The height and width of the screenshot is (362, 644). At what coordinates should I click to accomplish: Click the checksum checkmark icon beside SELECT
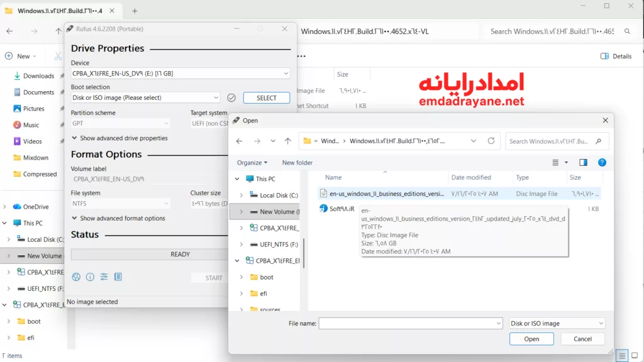point(231,98)
